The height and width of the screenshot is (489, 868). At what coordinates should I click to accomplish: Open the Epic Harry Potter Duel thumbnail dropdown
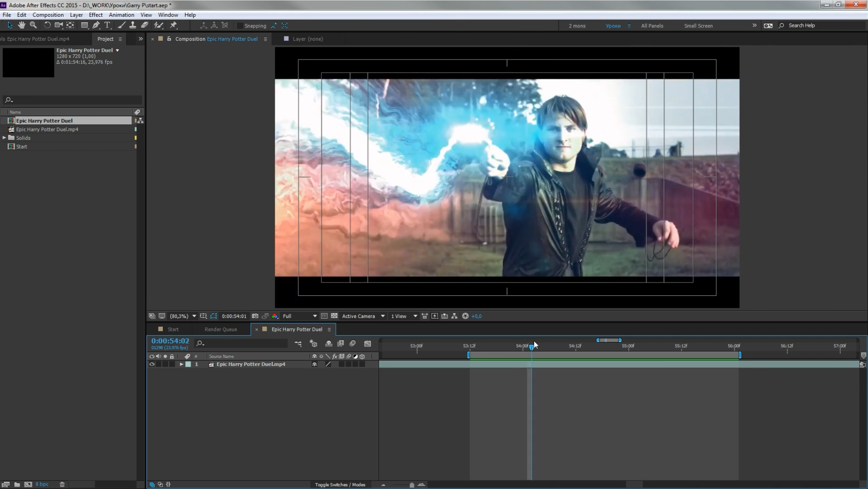click(117, 50)
